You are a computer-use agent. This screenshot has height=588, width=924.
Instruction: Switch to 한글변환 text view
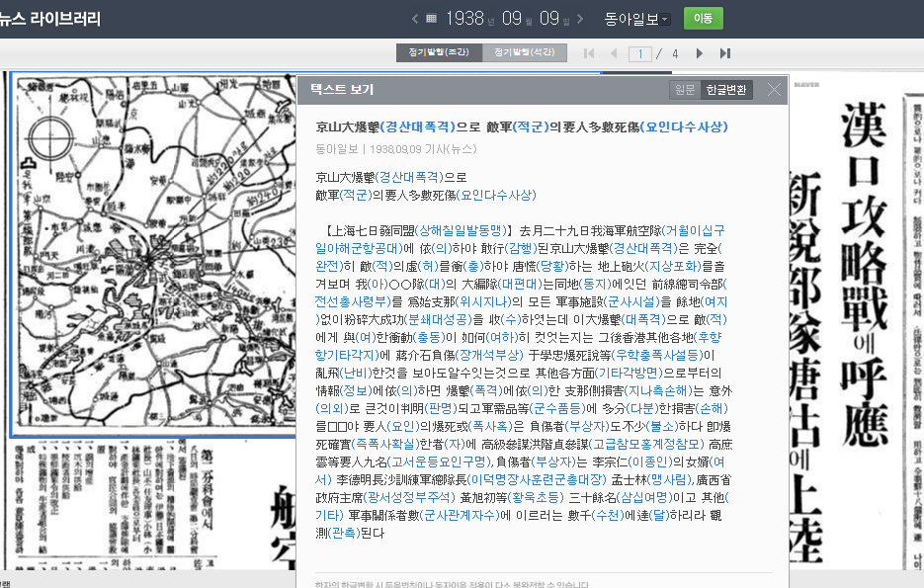pyautogui.click(x=726, y=90)
